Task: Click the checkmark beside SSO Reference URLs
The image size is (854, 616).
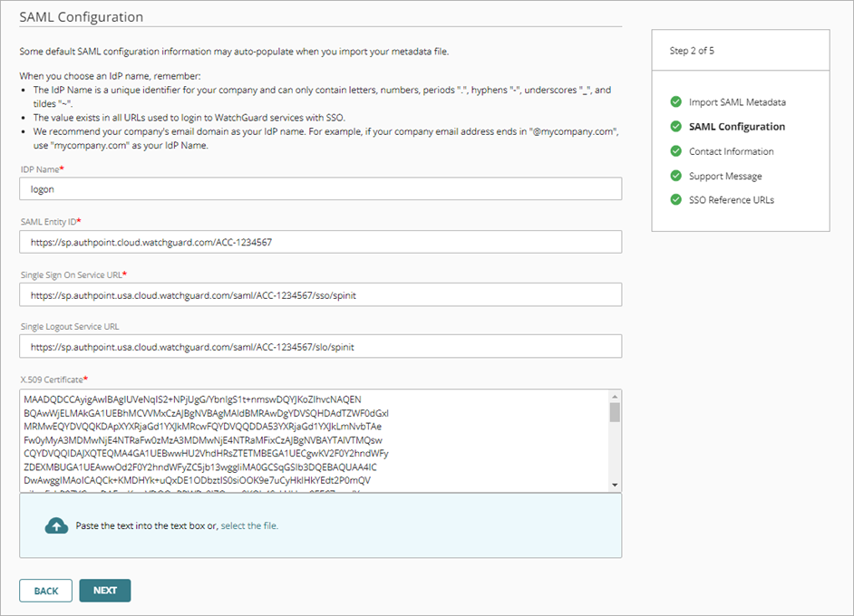Action: pos(676,201)
